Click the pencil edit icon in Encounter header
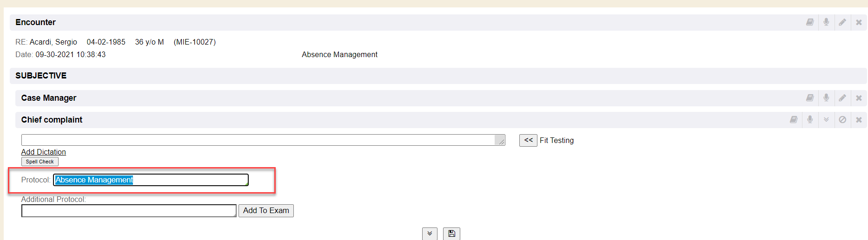This screenshot has height=240, width=868. click(842, 22)
